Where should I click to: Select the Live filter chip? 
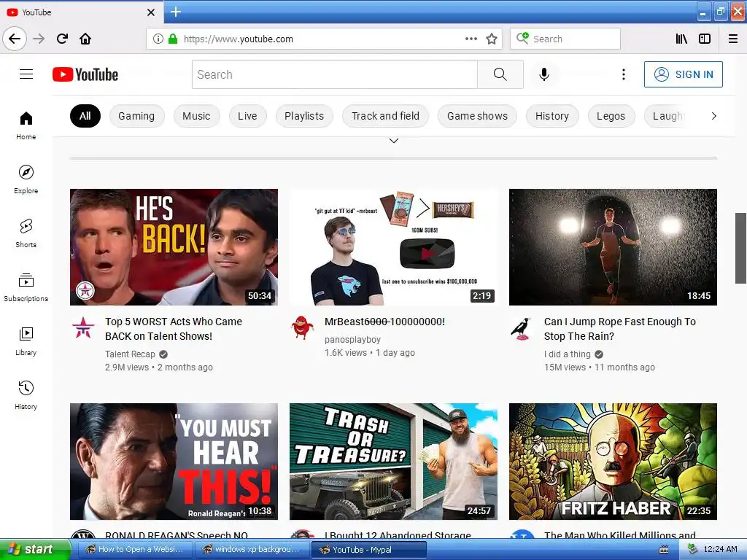point(247,116)
